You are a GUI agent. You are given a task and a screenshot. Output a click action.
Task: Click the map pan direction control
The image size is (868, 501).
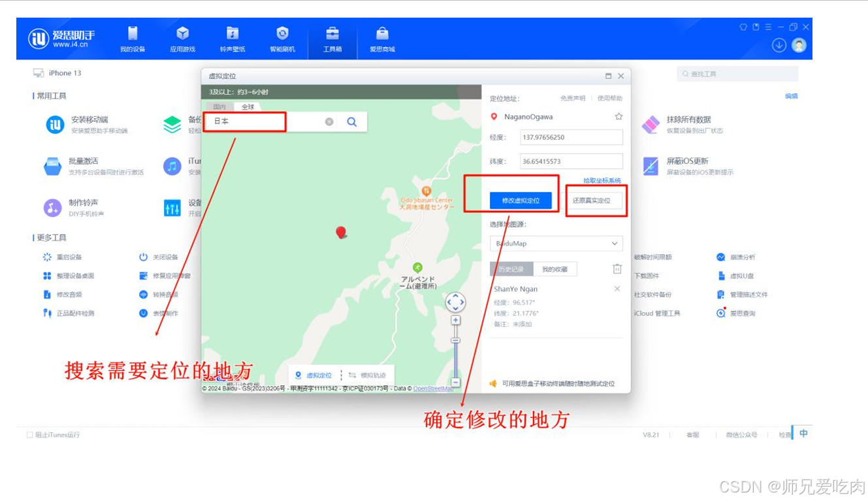pos(455,302)
